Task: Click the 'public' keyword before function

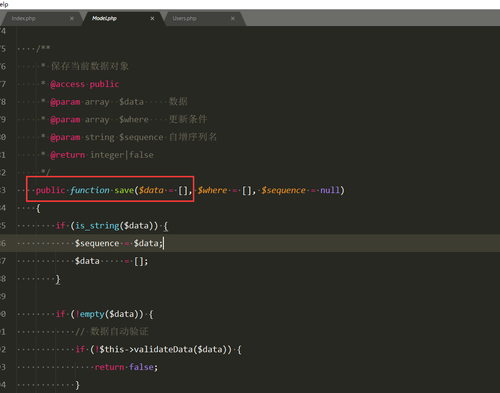Action: pyautogui.click(x=50, y=190)
